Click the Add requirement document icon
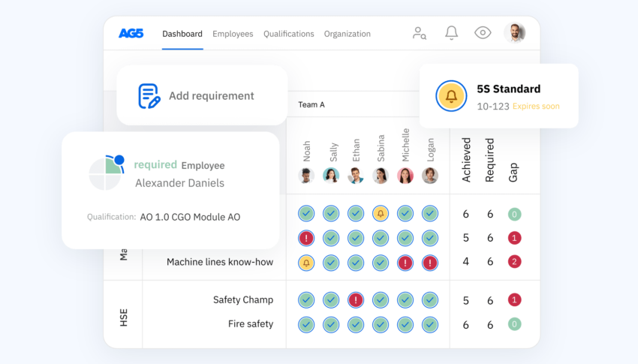The image size is (638, 364). tap(149, 96)
